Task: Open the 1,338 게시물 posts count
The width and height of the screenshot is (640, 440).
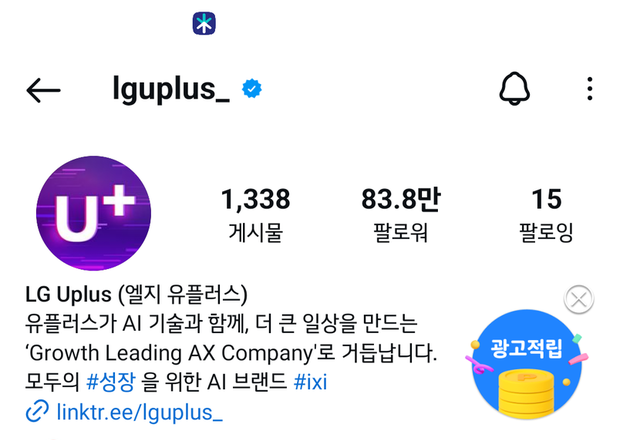Action: click(x=256, y=215)
